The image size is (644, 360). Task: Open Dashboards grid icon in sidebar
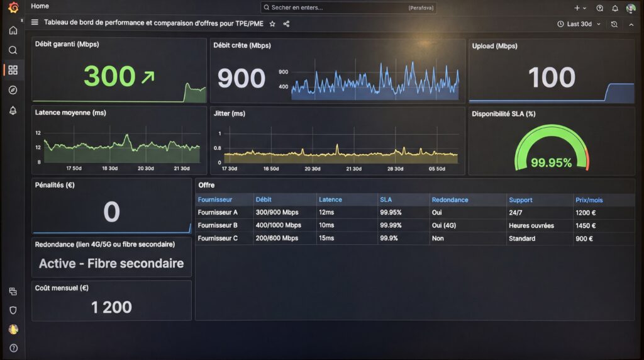pyautogui.click(x=13, y=70)
